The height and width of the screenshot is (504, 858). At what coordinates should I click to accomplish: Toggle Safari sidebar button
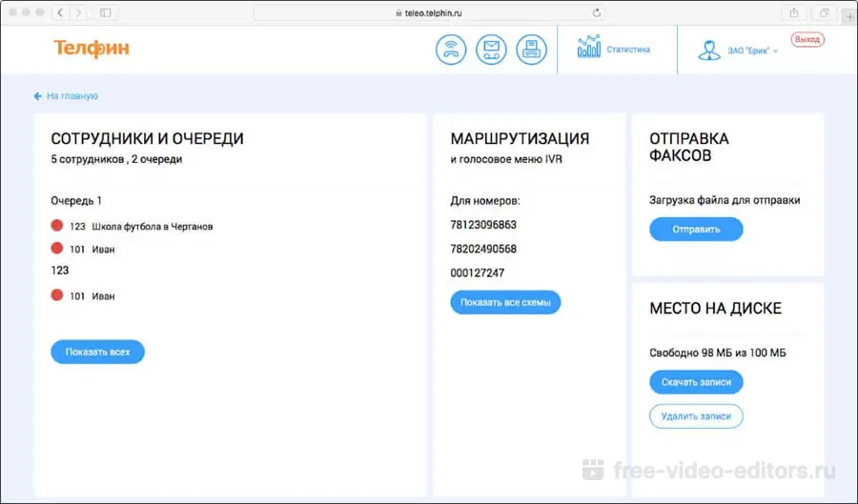105,12
